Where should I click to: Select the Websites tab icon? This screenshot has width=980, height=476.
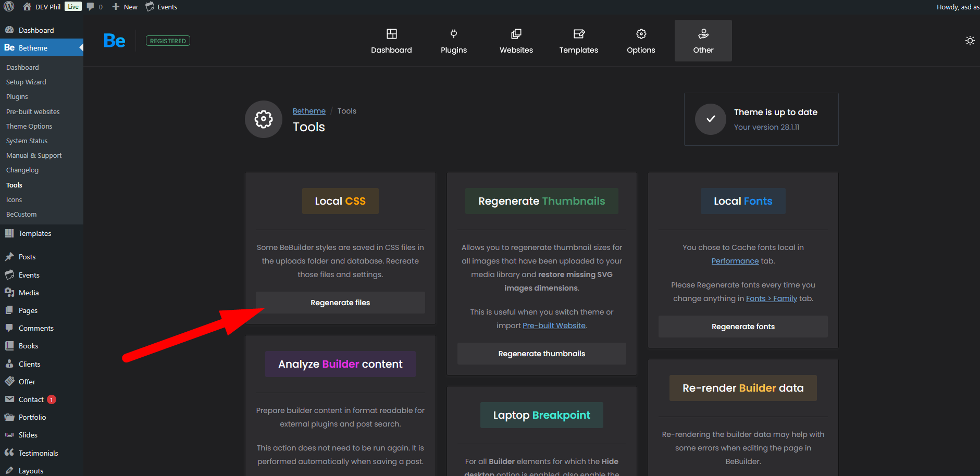point(516,34)
